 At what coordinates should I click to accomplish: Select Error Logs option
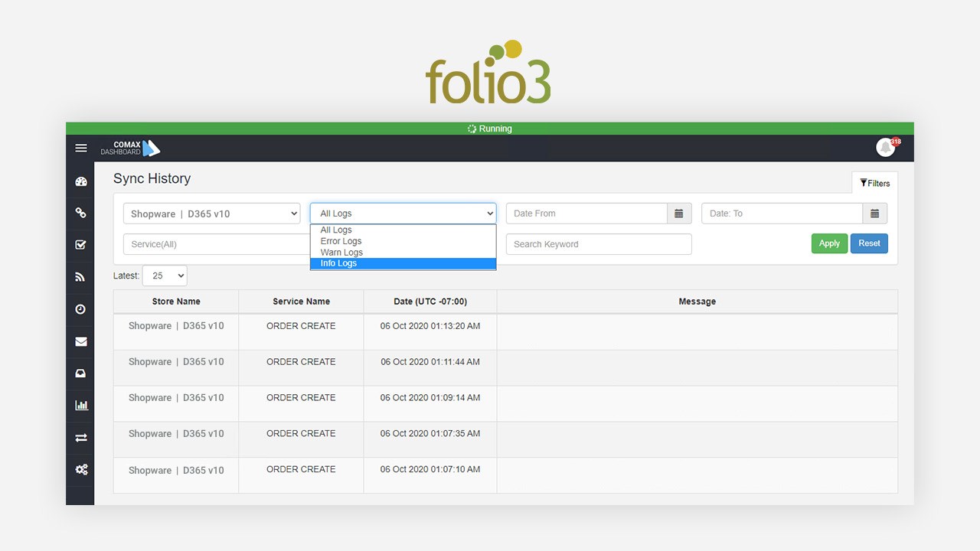tap(403, 241)
